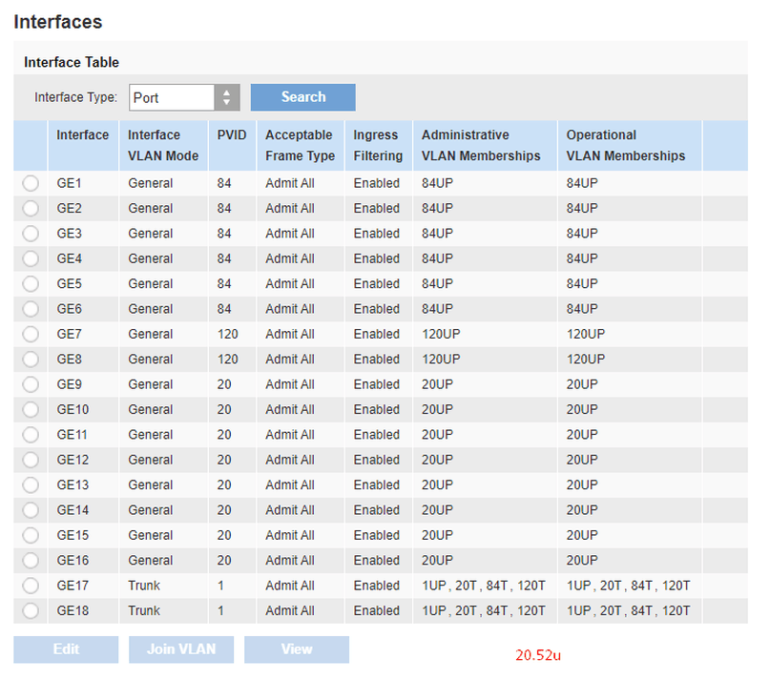Screen dimensions: 770x700
Task: Select the GE7 row radio button
Action: [x=31, y=335]
